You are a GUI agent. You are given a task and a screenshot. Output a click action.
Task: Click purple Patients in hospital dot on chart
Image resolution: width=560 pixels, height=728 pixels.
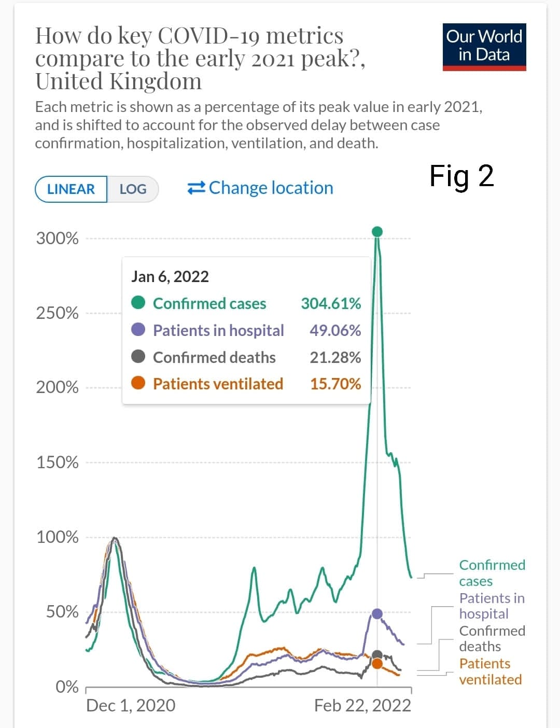point(377,614)
